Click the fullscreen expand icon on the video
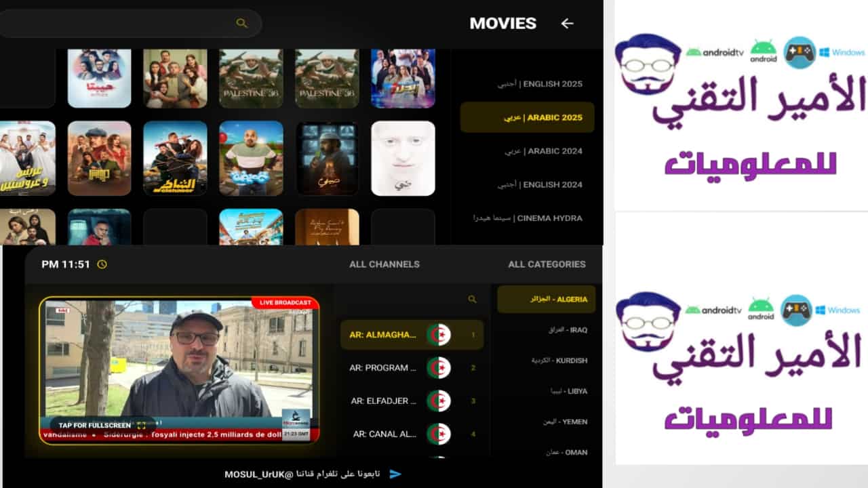Viewport: 868px width, 488px height. coord(141,426)
